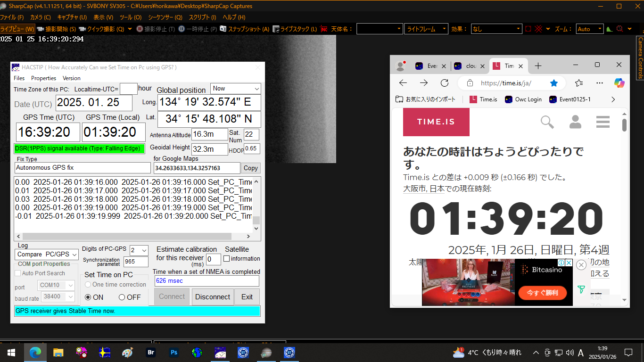Enable the Satellite information checkbox
644x362 pixels.
(x=227, y=259)
